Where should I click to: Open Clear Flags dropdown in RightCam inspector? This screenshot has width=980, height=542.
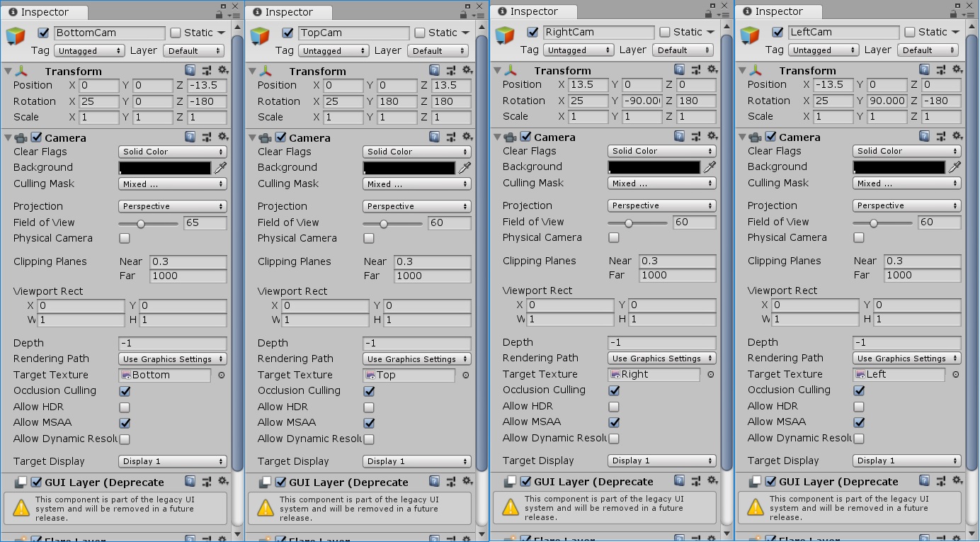tap(662, 151)
